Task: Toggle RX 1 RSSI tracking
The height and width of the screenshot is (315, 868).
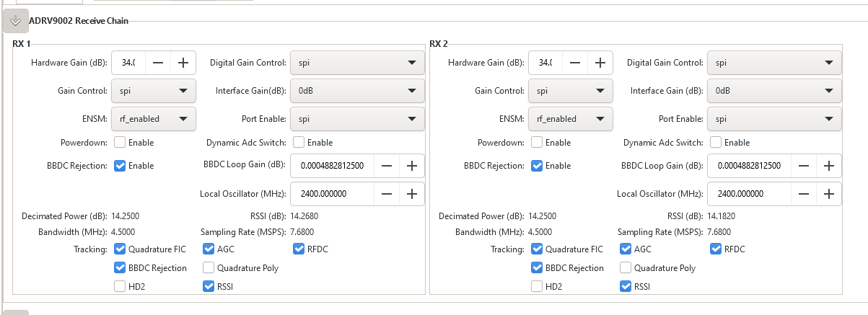Action: [209, 287]
